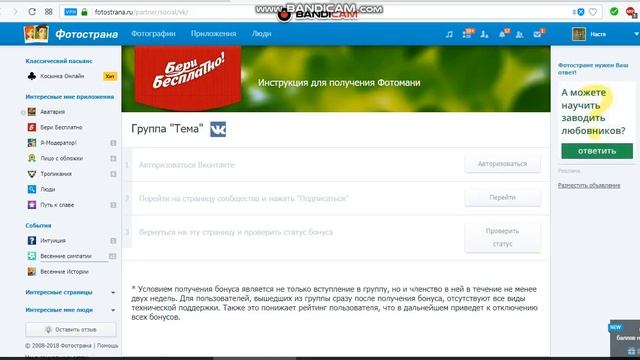640x360 pixels.
Task: Open the Помощь link in footer
Action: pyautogui.click(x=107, y=346)
